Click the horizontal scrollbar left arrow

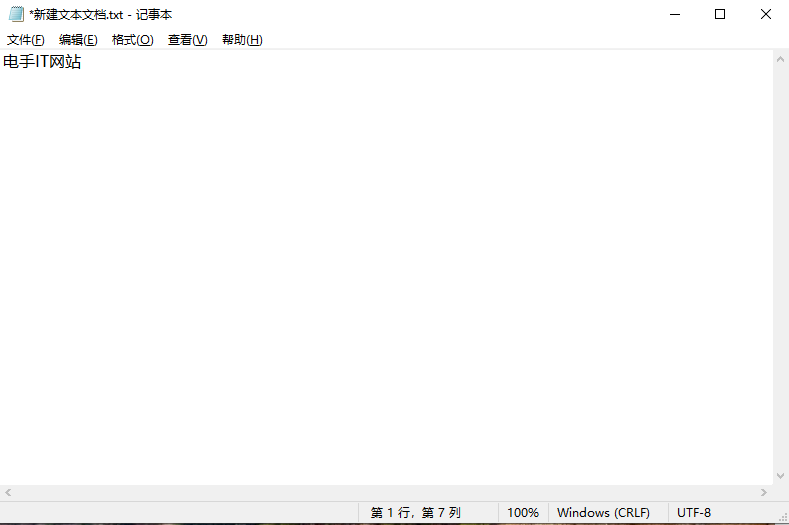(8, 493)
